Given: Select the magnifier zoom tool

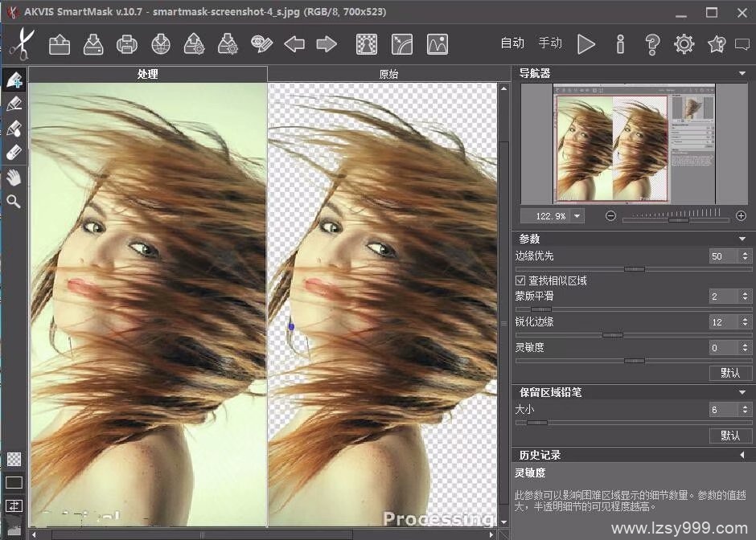Looking at the screenshot, I should click(14, 202).
